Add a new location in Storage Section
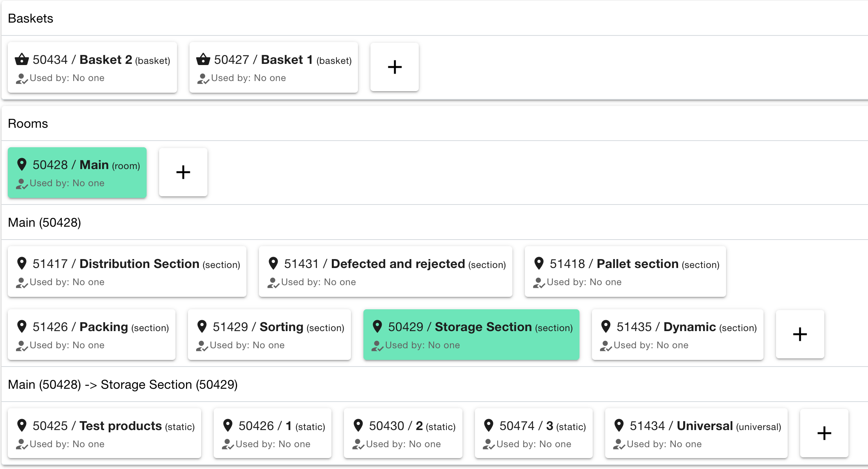Image resolution: width=868 pixels, height=469 pixels. tap(824, 433)
